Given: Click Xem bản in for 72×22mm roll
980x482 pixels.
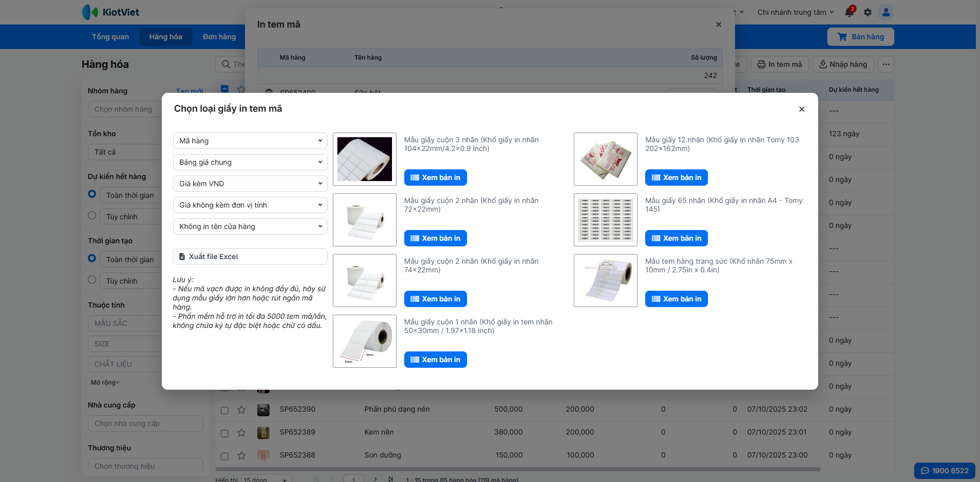Looking at the screenshot, I should (435, 238).
